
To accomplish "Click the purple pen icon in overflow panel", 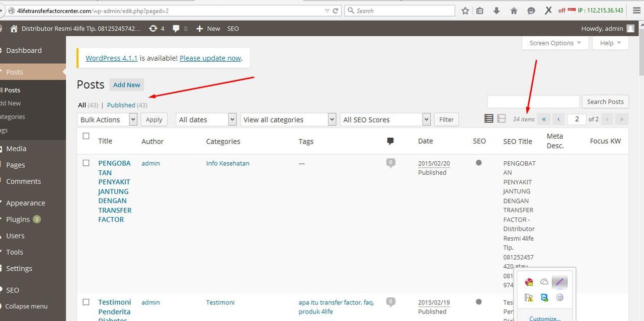I will (x=559, y=282).
